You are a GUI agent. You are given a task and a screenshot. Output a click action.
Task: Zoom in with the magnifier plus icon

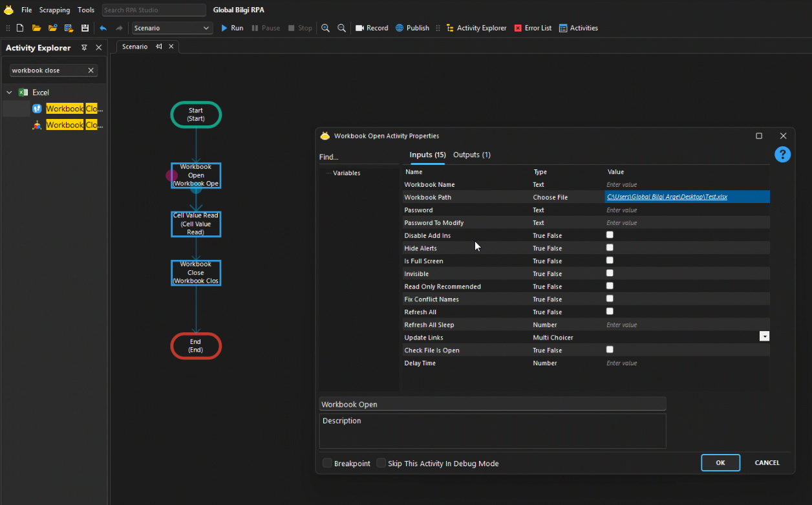tap(325, 28)
